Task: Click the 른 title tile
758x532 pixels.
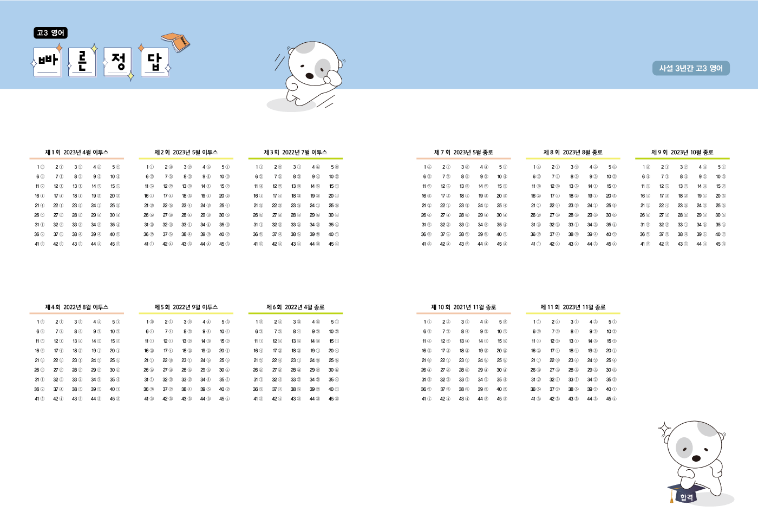Action: [82, 62]
